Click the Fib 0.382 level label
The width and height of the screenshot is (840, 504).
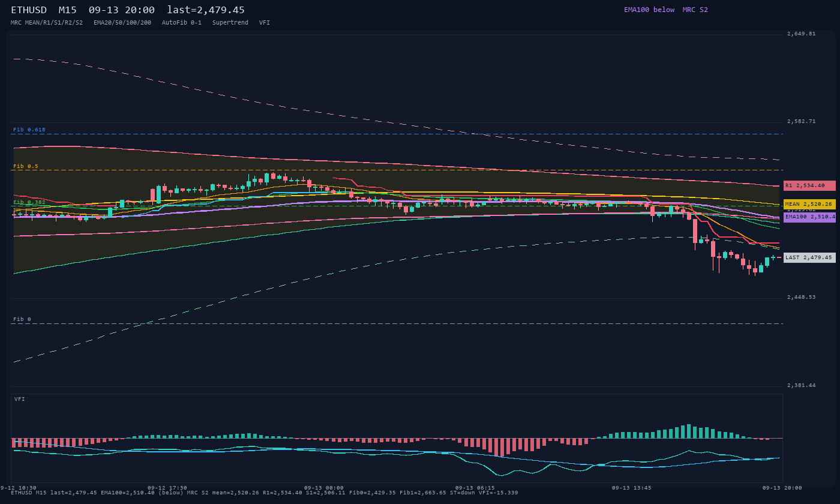pyautogui.click(x=29, y=202)
